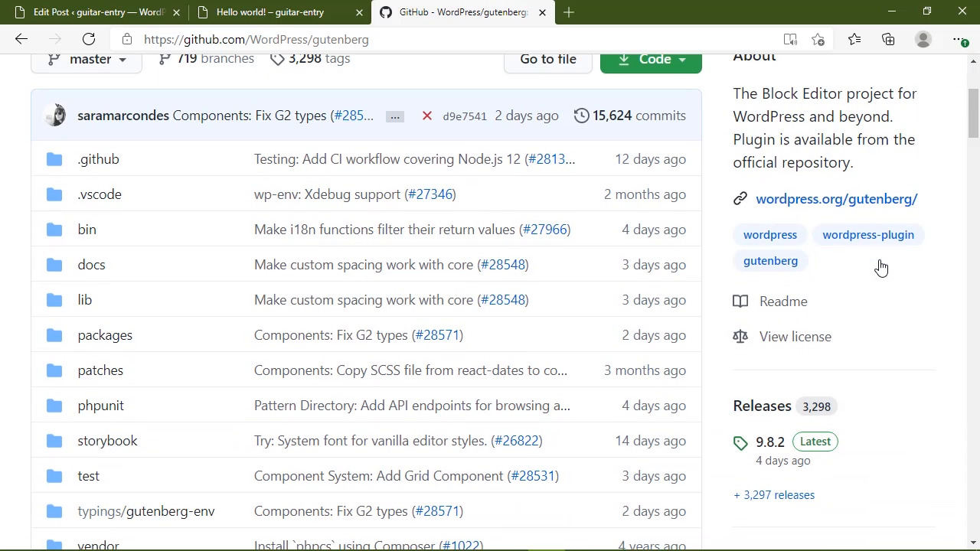The width and height of the screenshot is (980, 551).
Task: Click the storybook folder icon
Action: pos(54,441)
